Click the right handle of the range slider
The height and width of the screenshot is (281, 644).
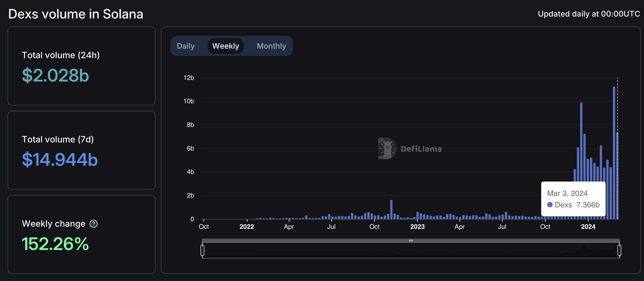[619, 250]
